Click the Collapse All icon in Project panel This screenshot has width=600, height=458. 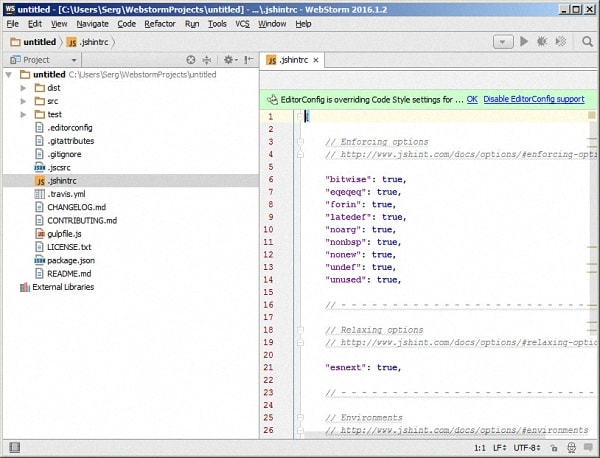click(x=207, y=60)
